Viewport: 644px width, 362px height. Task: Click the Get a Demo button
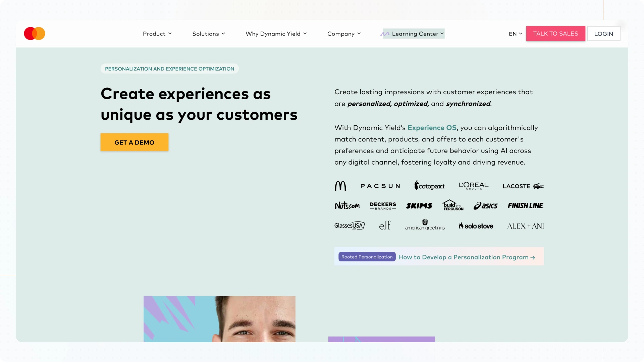[x=134, y=142]
